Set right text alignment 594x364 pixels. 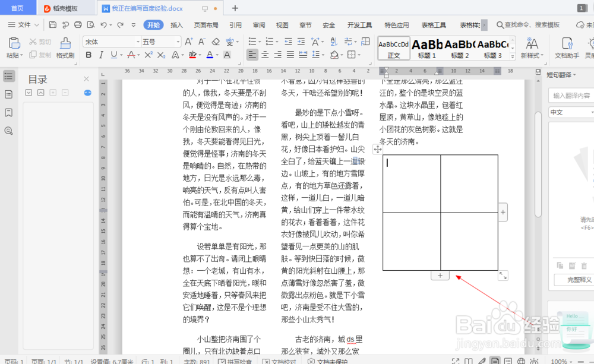277,55
